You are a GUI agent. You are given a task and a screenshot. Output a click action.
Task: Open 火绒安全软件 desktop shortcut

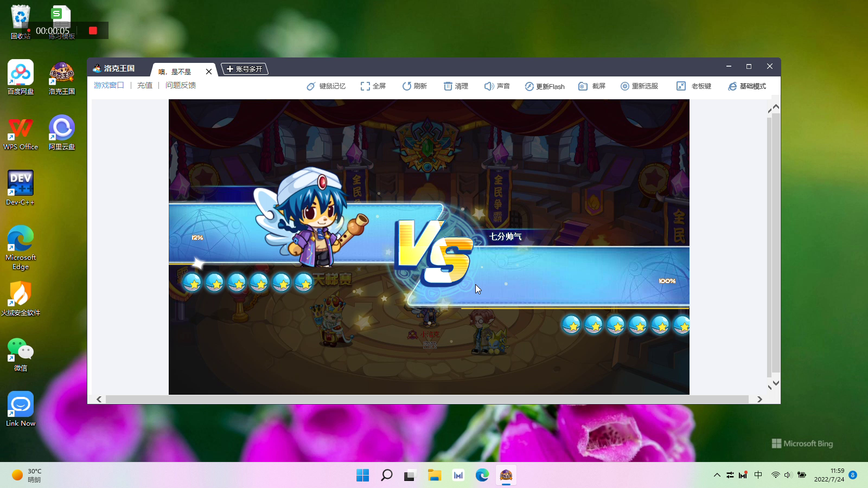click(x=21, y=298)
